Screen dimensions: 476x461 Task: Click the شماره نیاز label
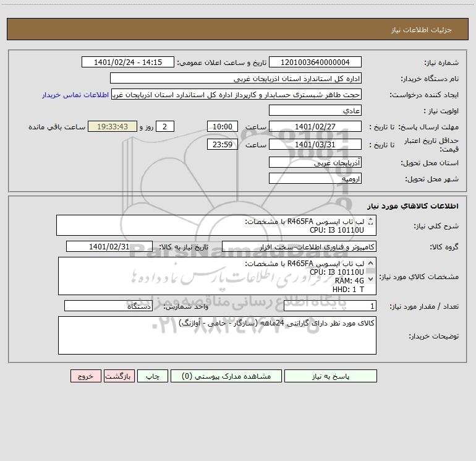pos(441,62)
